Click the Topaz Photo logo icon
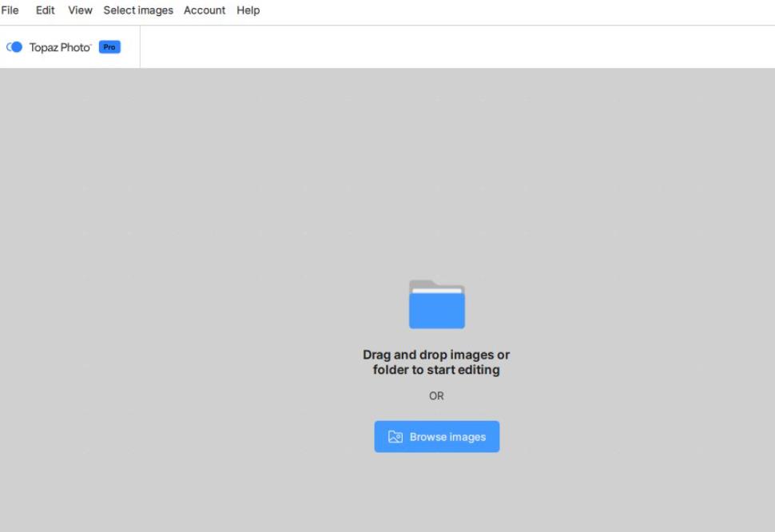775x532 pixels. tap(14, 47)
